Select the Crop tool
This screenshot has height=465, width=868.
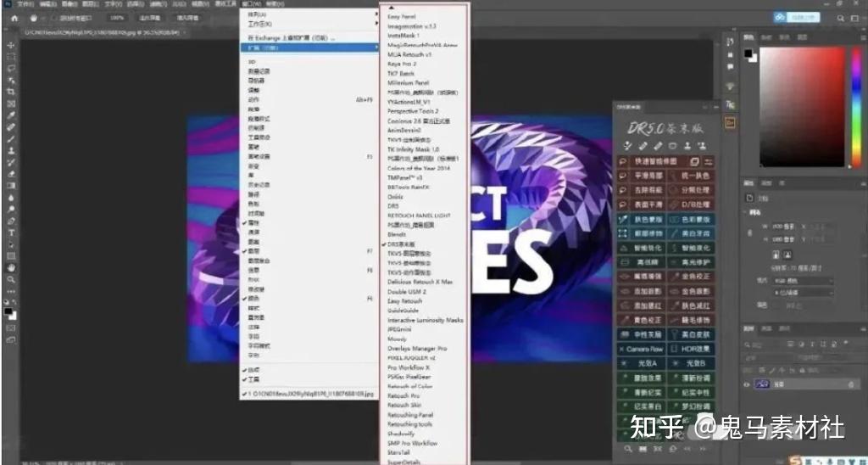coord(10,92)
